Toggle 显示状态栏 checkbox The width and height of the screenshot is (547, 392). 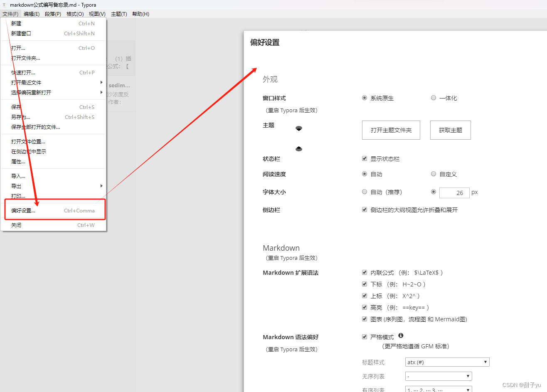point(365,159)
